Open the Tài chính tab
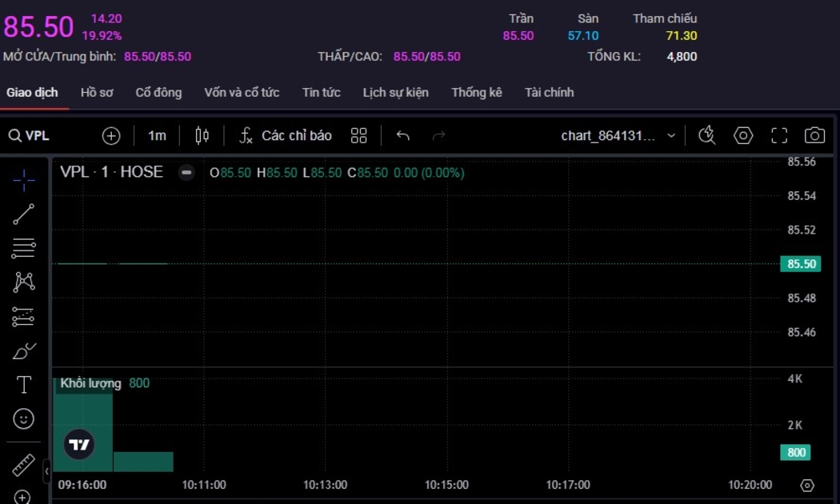840x504 pixels. coord(549,92)
